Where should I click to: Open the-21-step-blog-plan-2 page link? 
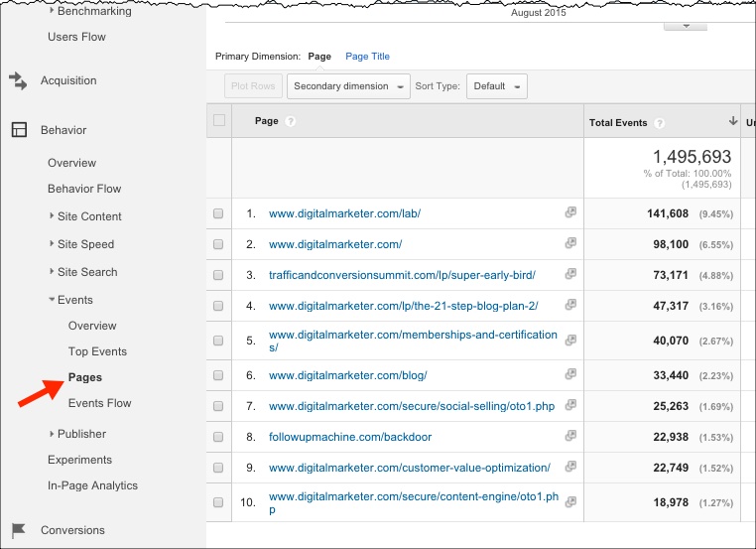click(x=404, y=306)
